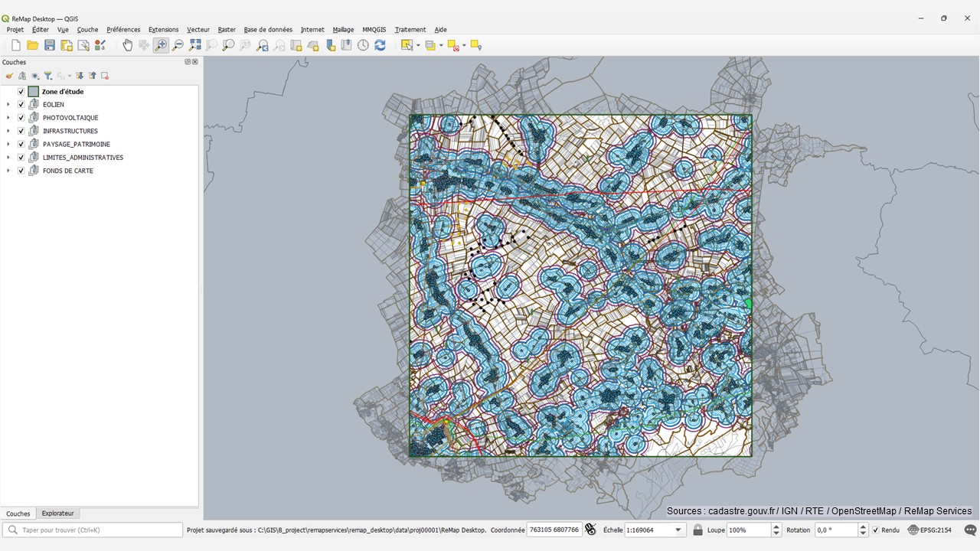The width and height of the screenshot is (980, 551).
Task: Switch to the Explorateur tab
Action: pos(58,514)
